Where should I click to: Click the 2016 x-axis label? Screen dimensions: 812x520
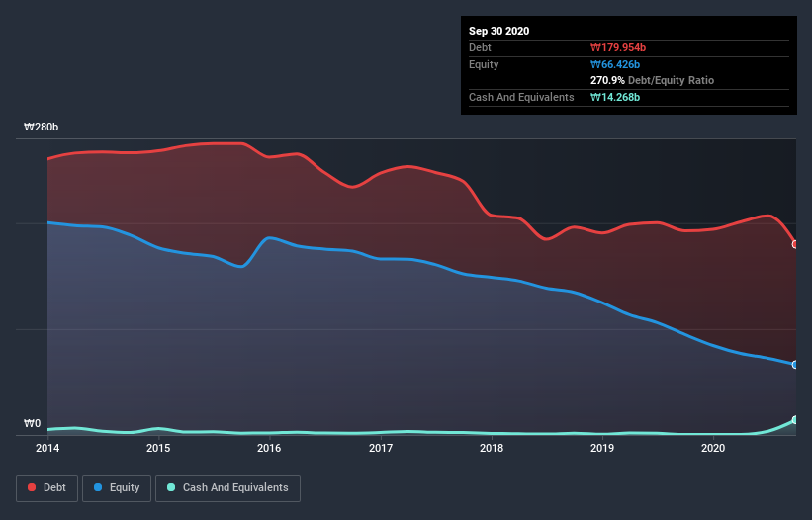[x=269, y=448]
